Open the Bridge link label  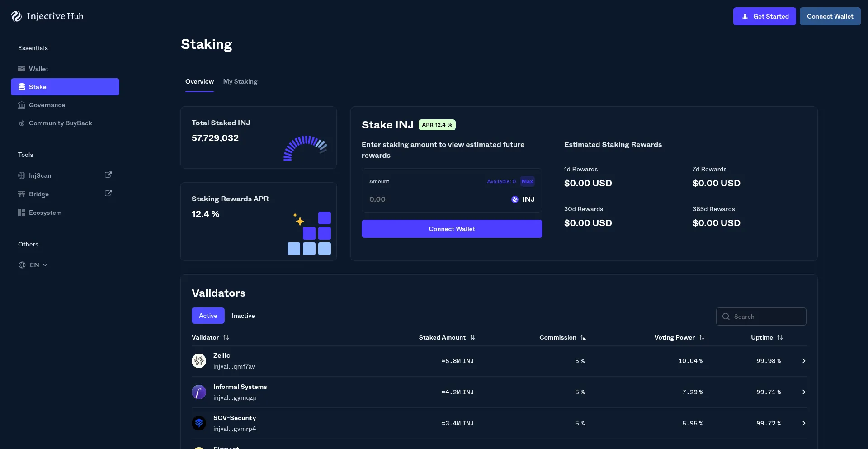pyautogui.click(x=39, y=194)
